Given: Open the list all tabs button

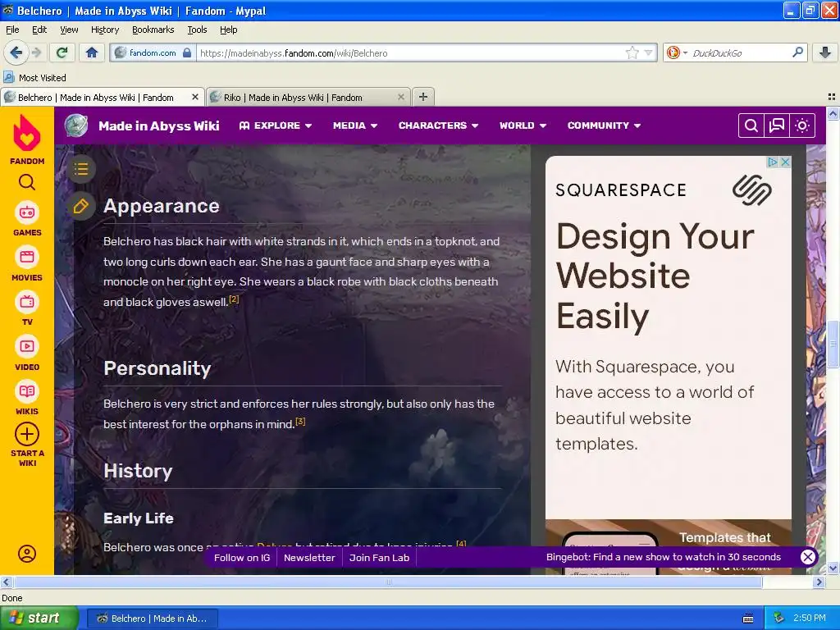Looking at the screenshot, I should pyautogui.click(x=832, y=97).
